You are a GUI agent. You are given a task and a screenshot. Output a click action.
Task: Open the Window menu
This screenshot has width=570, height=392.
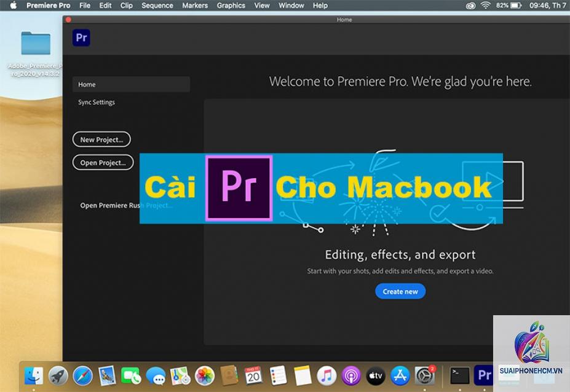[291, 6]
